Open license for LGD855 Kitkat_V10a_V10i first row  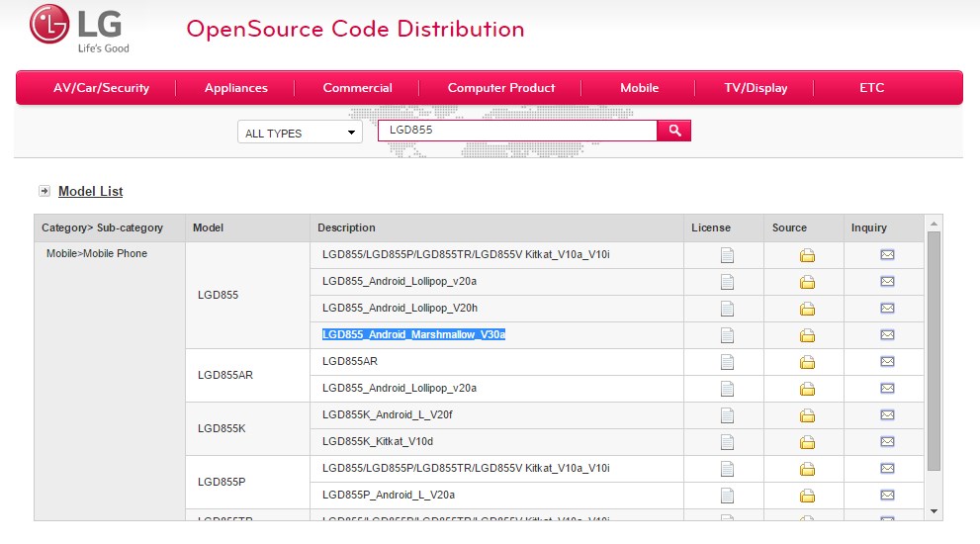(727, 255)
